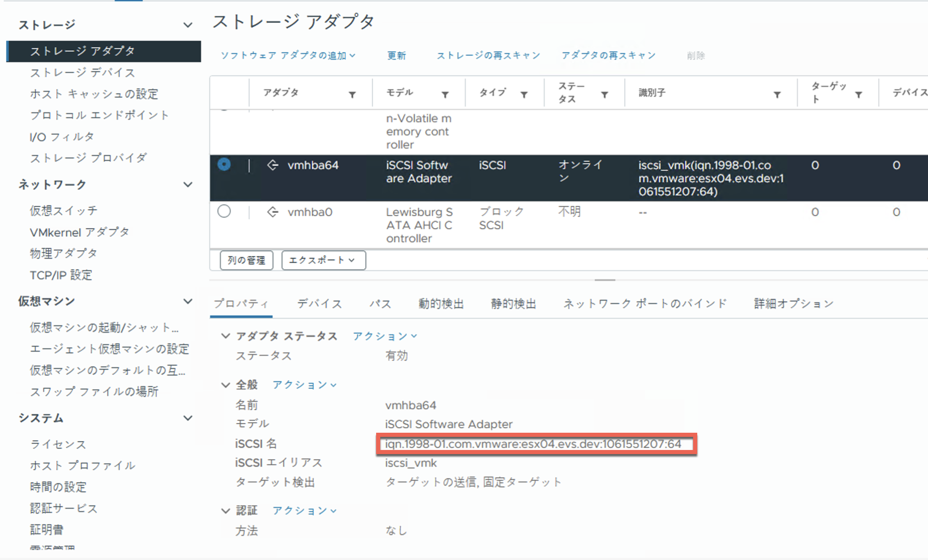Open ソフトウェア アダプタの追加 dropdown

(x=288, y=55)
